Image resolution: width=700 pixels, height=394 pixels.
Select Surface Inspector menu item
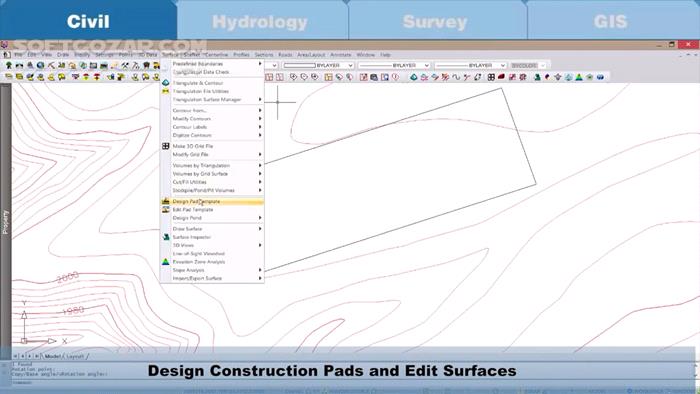212,237
